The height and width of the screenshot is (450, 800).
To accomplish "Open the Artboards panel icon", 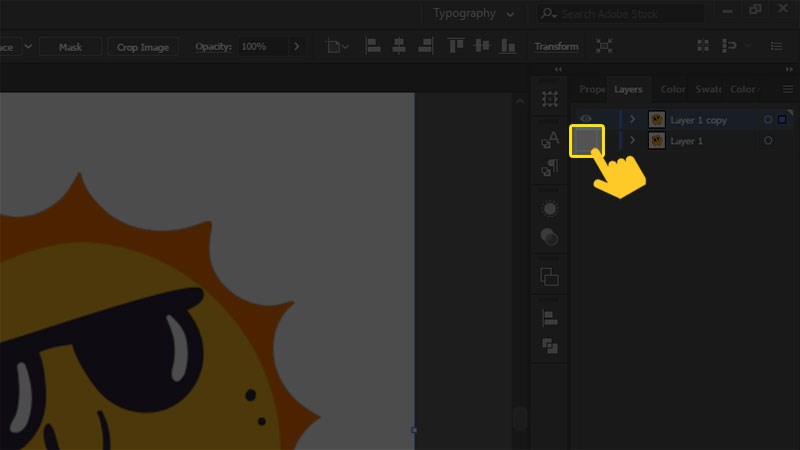I will 550,99.
